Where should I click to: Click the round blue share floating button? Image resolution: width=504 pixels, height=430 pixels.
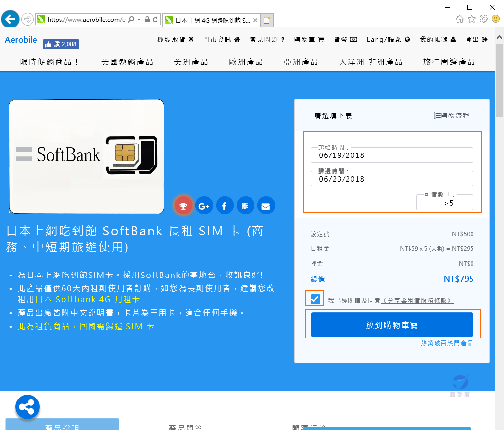(28, 407)
